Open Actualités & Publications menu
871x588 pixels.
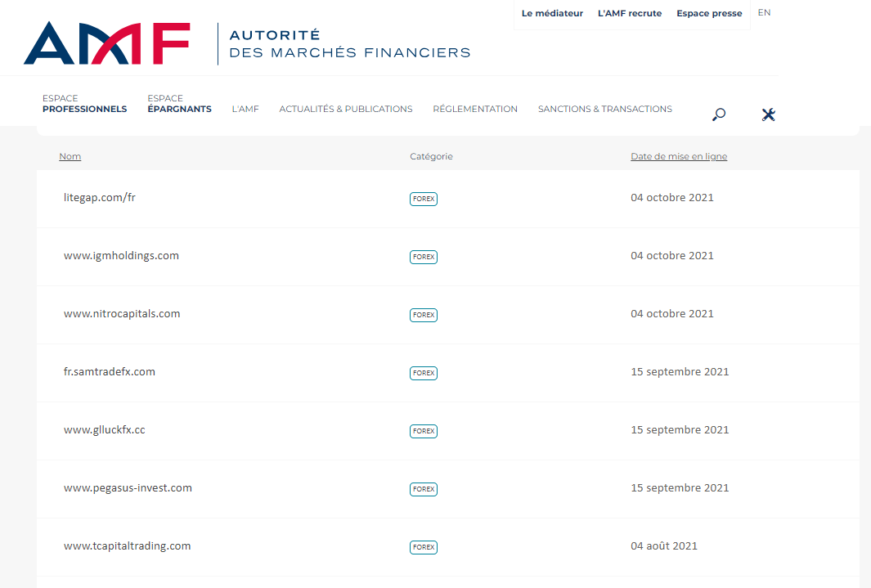345,109
